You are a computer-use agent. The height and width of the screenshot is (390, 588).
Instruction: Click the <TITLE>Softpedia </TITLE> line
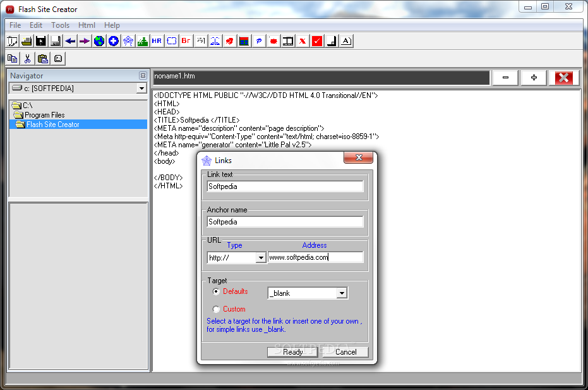196,120
